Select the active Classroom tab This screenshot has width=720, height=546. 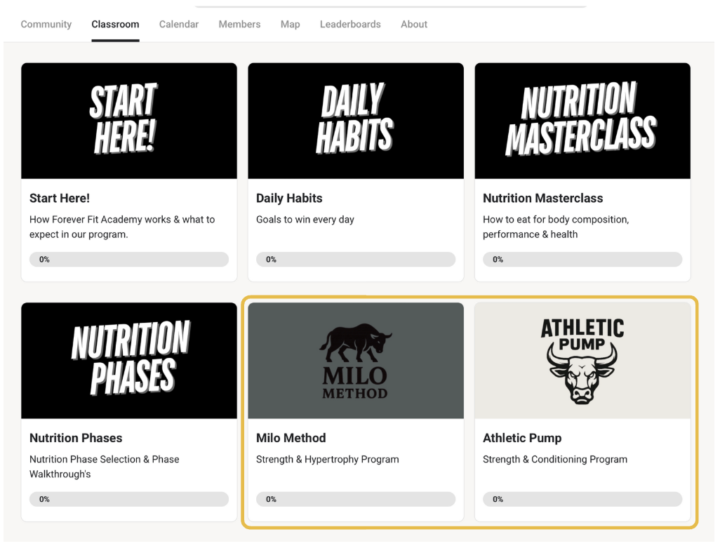click(x=115, y=24)
